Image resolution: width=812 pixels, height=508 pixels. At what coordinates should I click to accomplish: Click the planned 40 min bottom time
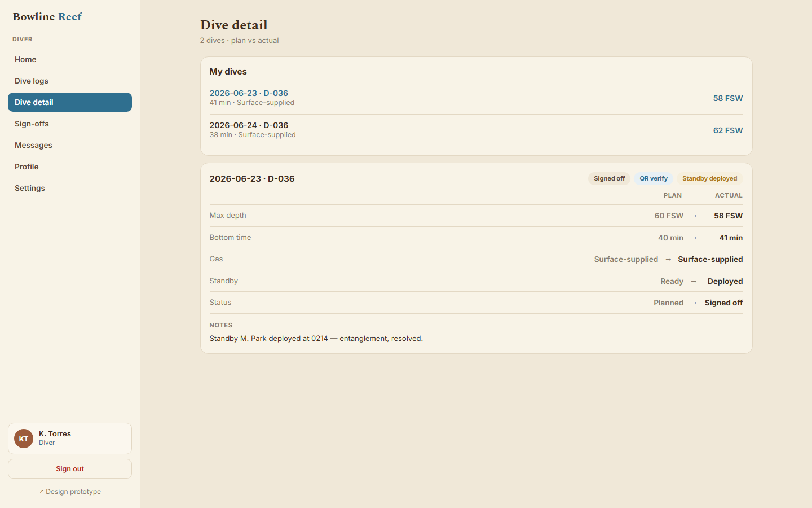click(670, 238)
